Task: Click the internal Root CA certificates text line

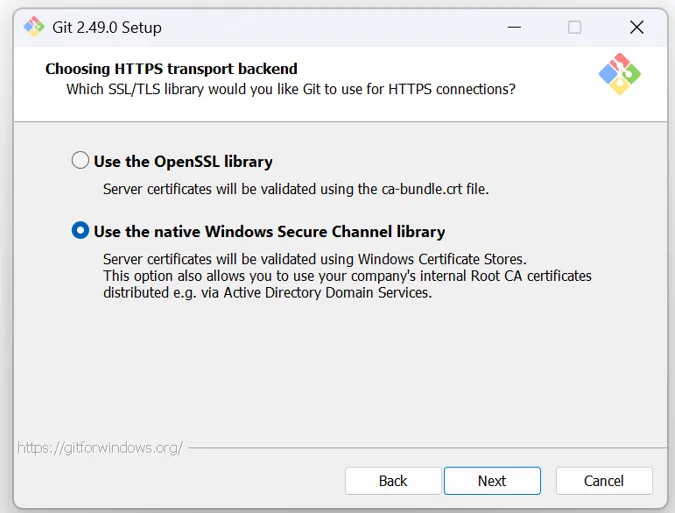Action: pos(347,275)
